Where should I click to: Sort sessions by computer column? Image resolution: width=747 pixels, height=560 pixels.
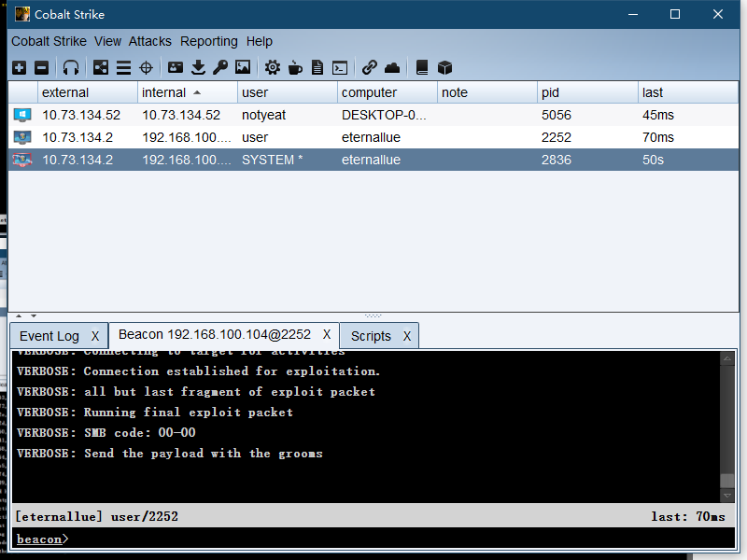point(388,92)
